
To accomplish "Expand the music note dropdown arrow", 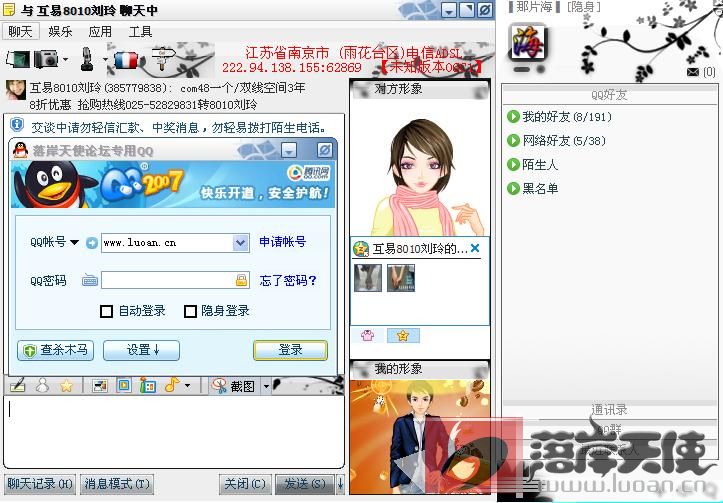I will [187, 385].
